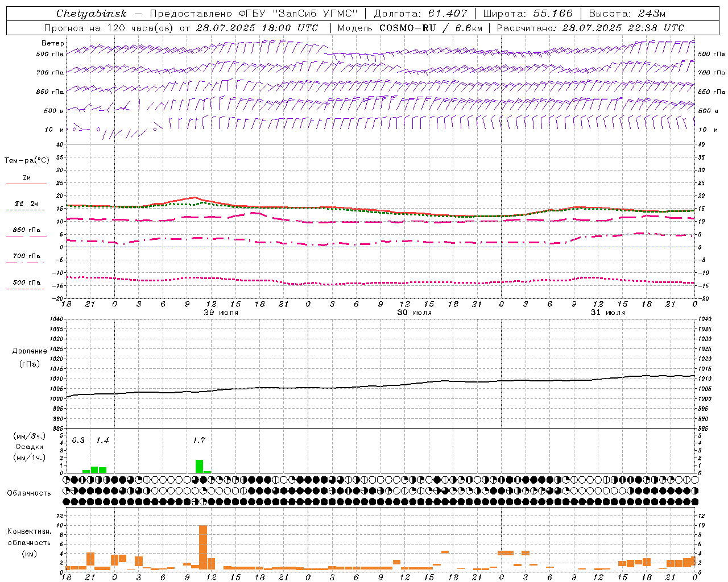The height and width of the screenshot is (582, 728).
Task: Click the 'Облачность' cloud cover label
Action: tap(29, 493)
